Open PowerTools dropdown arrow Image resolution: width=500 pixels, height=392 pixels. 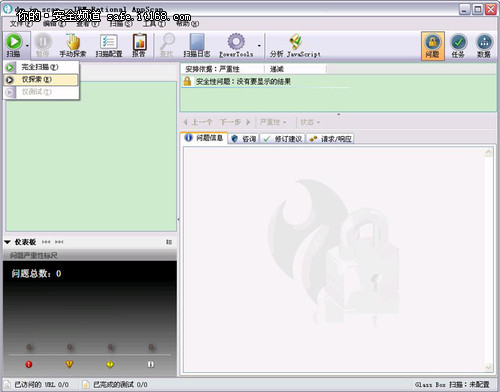coord(259,46)
